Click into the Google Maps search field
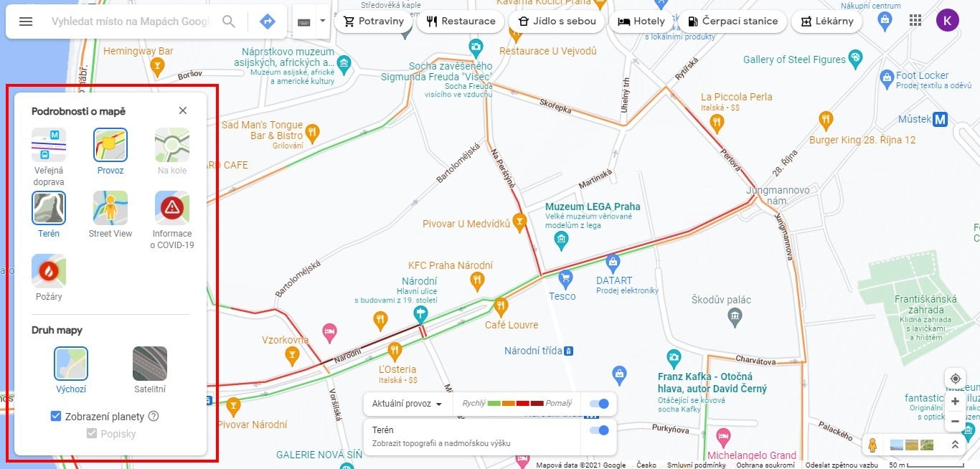The image size is (980, 469). [x=131, y=22]
